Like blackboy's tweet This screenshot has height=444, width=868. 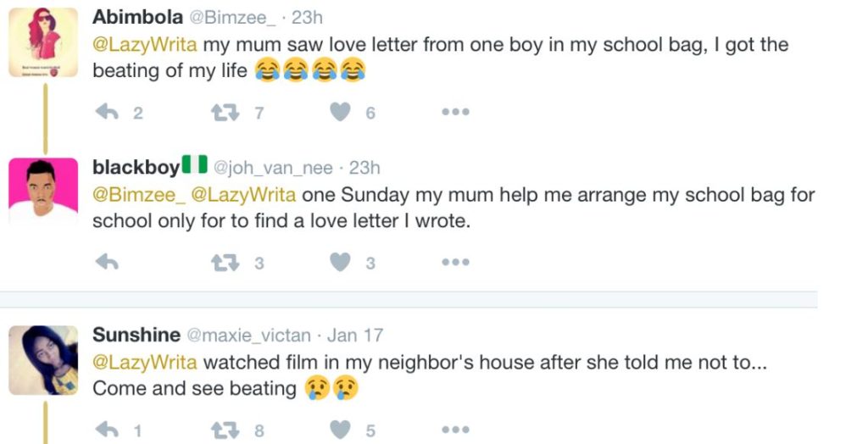click(340, 263)
